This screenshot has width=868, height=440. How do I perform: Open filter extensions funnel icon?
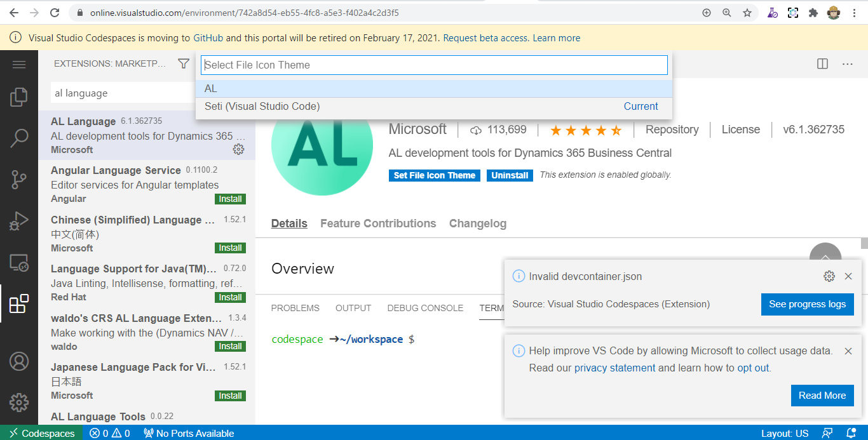[x=182, y=63]
